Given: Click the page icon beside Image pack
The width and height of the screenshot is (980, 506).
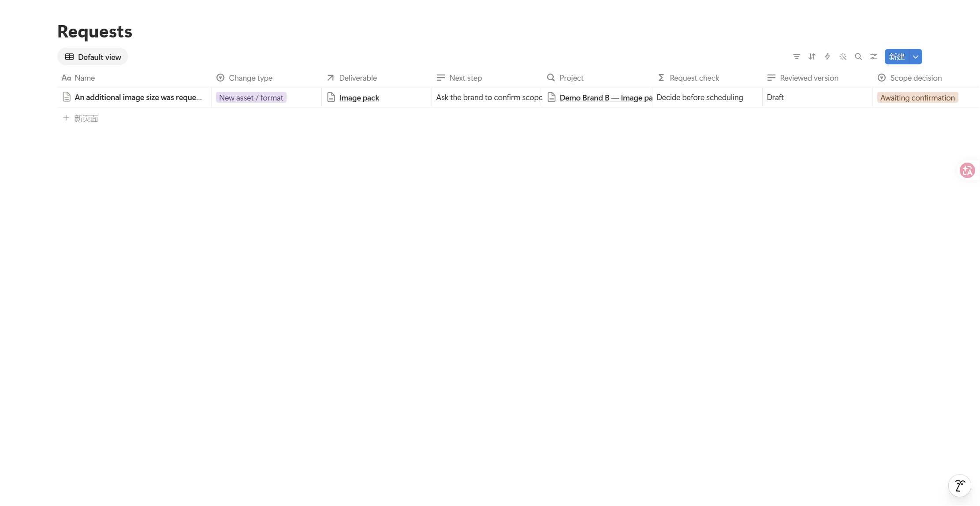Looking at the screenshot, I should point(331,97).
